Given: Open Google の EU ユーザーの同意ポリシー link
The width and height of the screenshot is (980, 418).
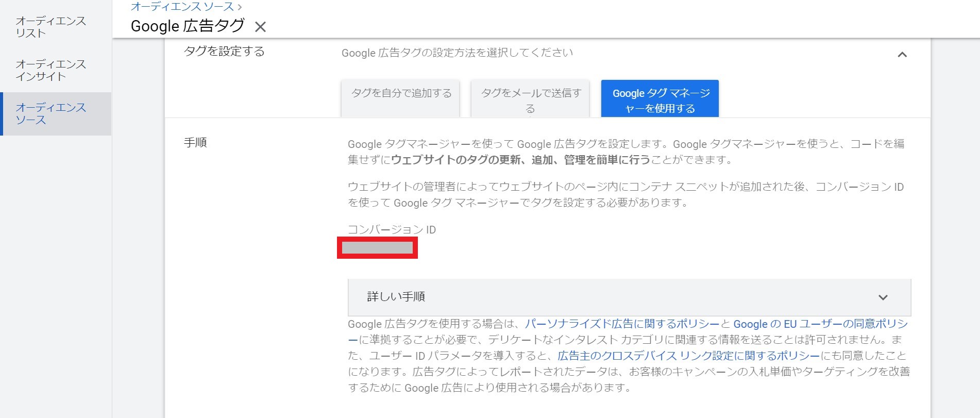Looking at the screenshot, I should [628, 331].
